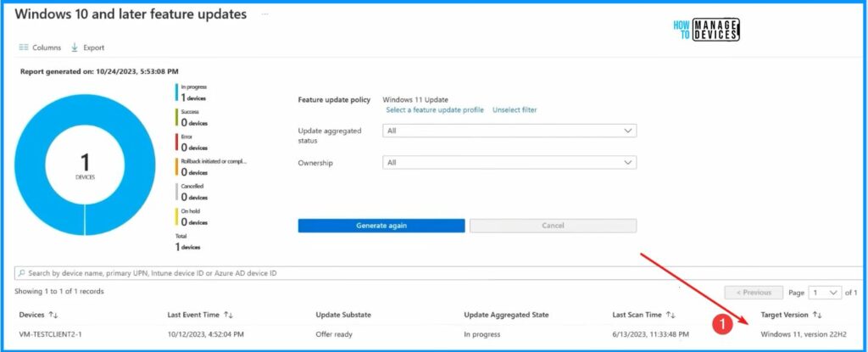Viewport: 868px width, 352px height.
Task: Click the Export download arrow icon
Action: click(75, 47)
